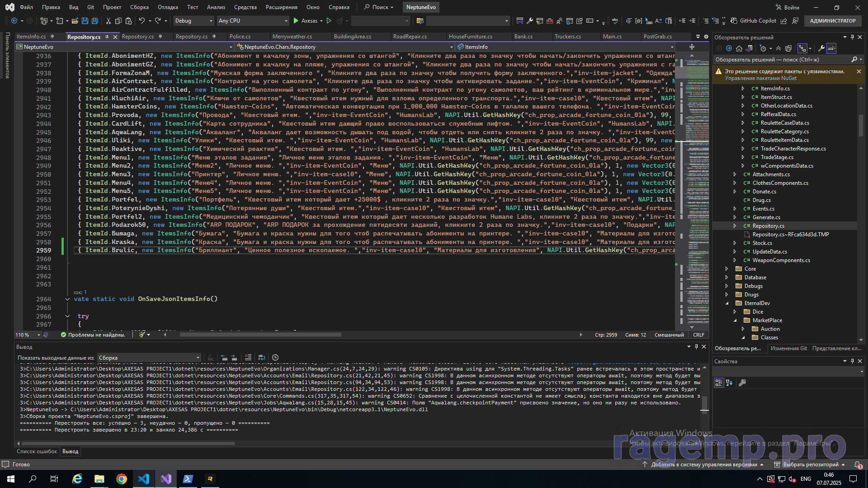Start without debugging outline play icon
868x488 pixels.
[329, 21]
